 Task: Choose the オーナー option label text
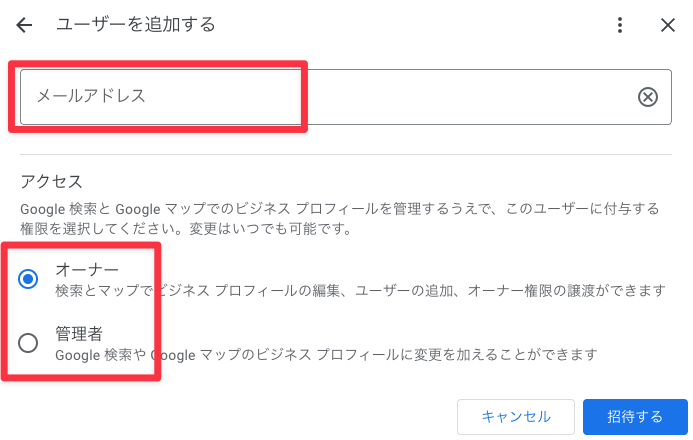tap(87, 269)
